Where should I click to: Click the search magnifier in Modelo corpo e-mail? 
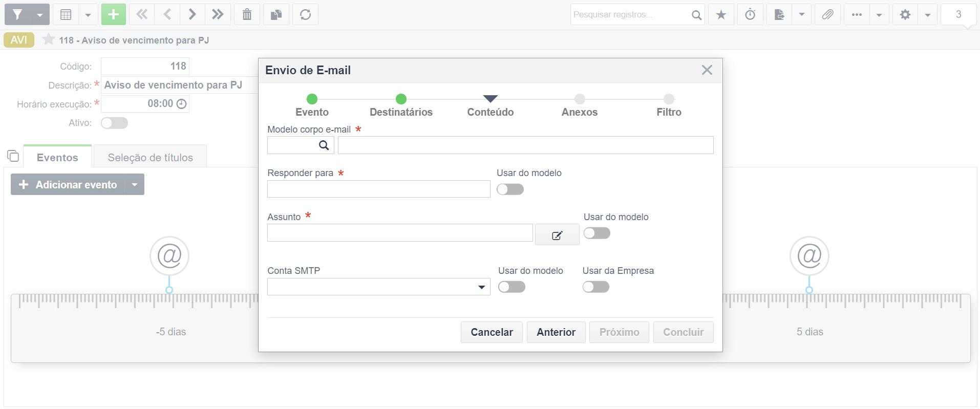pyautogui.click(x=324, y=145)
